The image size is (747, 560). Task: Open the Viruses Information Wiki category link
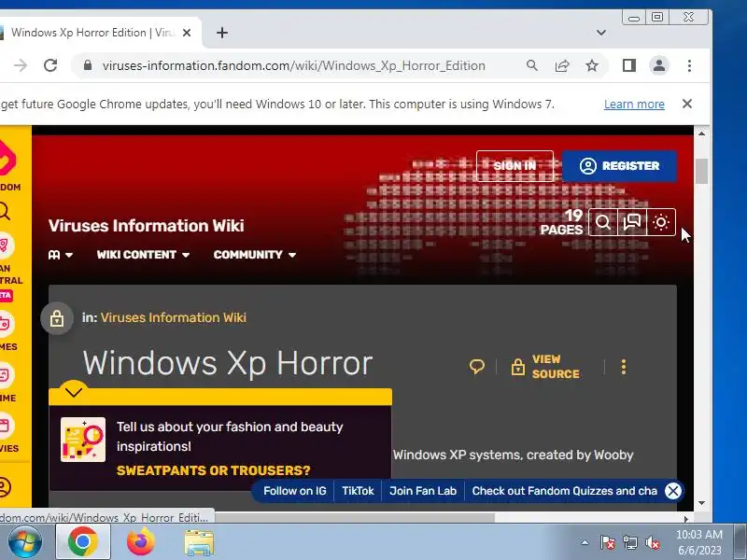(174, 317)
